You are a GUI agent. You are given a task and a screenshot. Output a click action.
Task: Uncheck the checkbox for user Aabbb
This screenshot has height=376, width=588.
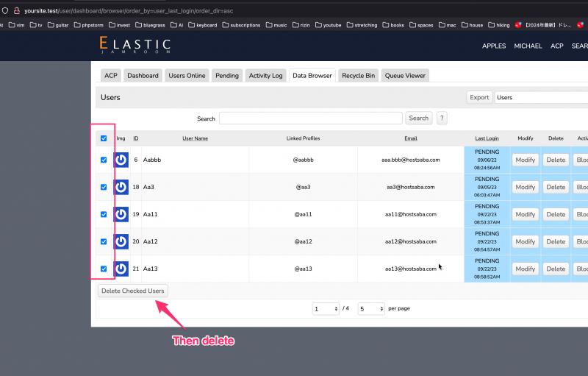(104, 160)
